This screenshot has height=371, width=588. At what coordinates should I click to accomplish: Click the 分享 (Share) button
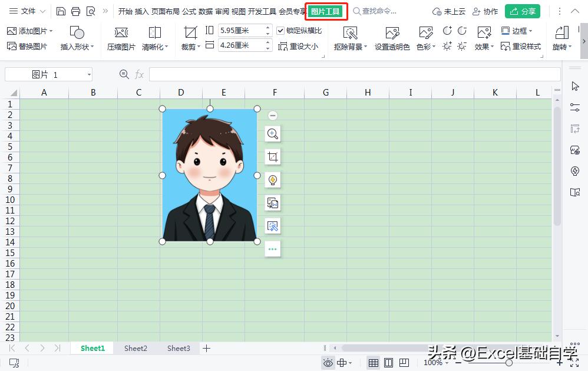point(522,11)
